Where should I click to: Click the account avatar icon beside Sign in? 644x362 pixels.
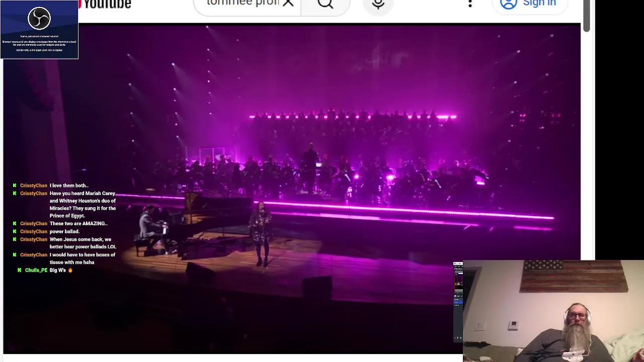[x=509, y=4]
